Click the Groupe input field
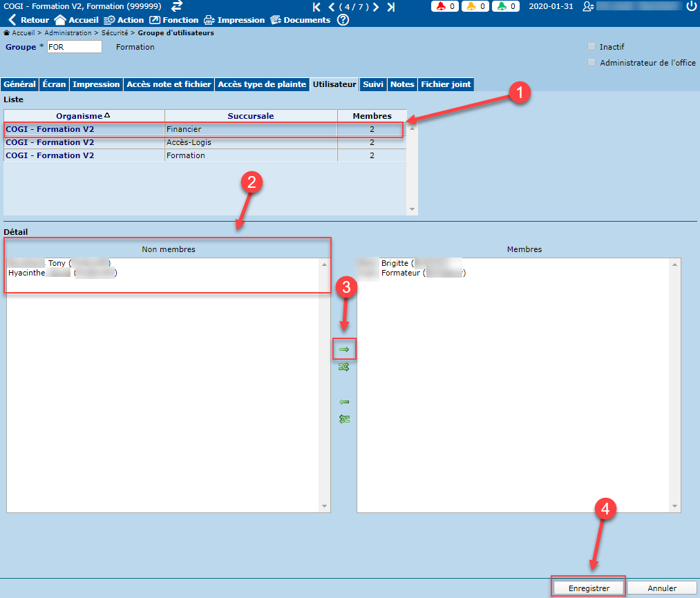The height and width of the screenshot is (598, 700). tap(74, 47)
